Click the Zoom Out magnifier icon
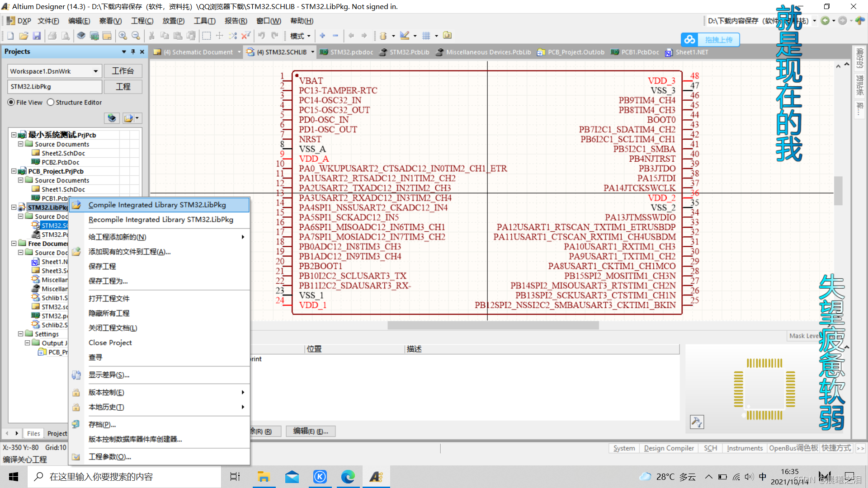Screen dimensions: 868x488 (136, 36)
